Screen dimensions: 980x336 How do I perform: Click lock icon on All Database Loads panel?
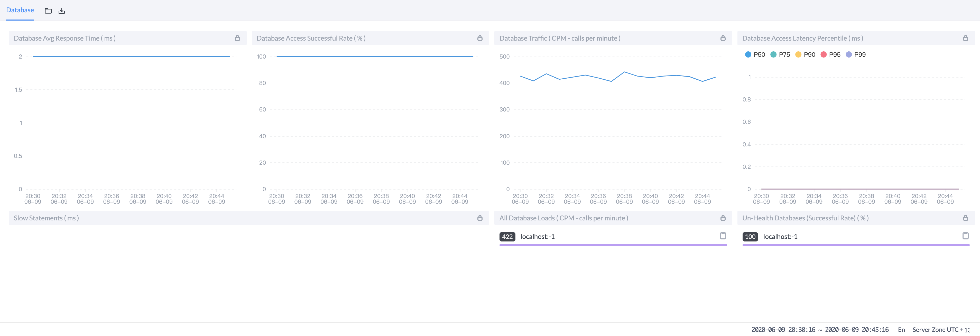(x=723, y=218)
